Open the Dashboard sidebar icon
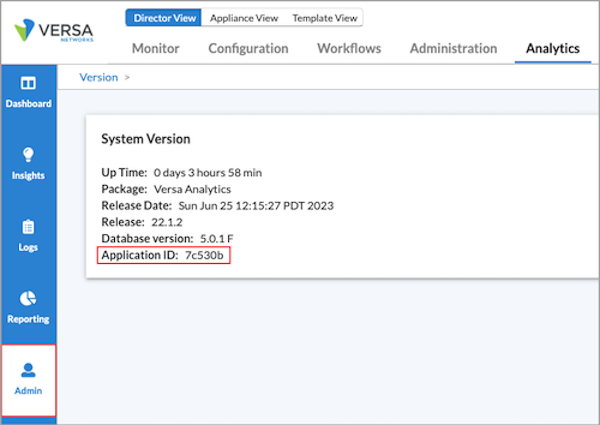This screenshot has width=600, height=425. coord(28,84)
